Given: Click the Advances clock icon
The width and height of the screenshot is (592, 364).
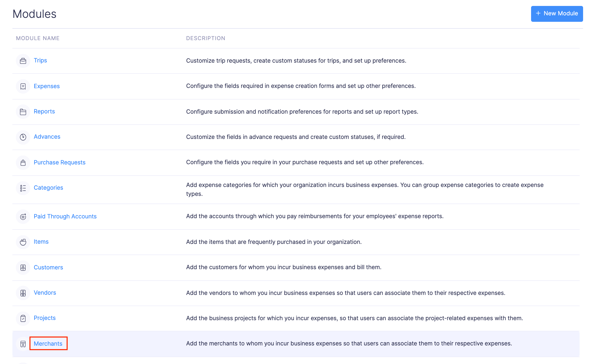Looking at the screenshot, I should pos(23,137).
